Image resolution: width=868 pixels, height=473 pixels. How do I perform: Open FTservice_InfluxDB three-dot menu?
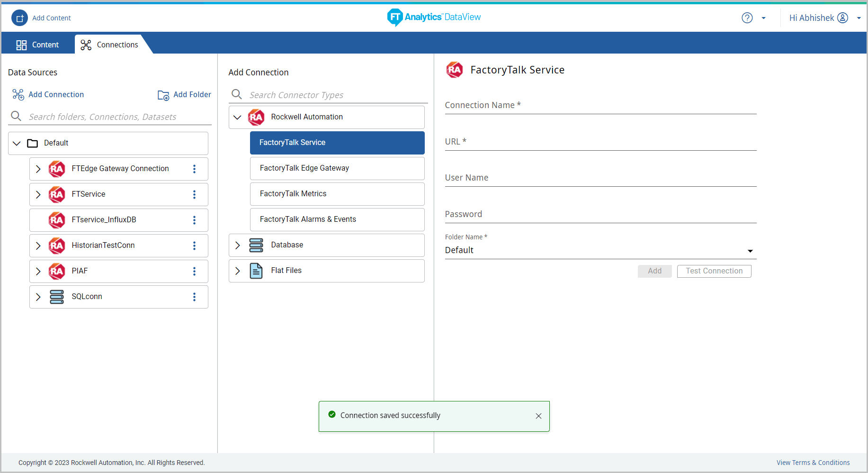click(x=194, y=220)
